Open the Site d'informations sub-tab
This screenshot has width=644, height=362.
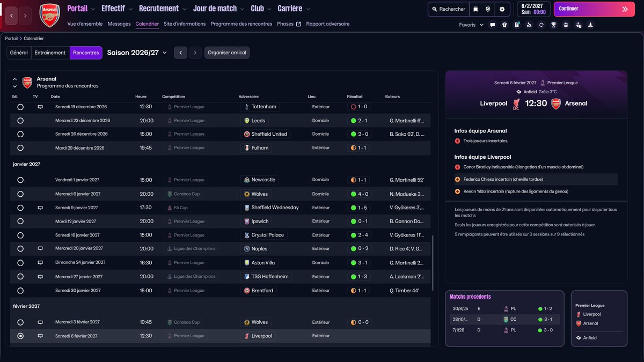coord(185,24)
